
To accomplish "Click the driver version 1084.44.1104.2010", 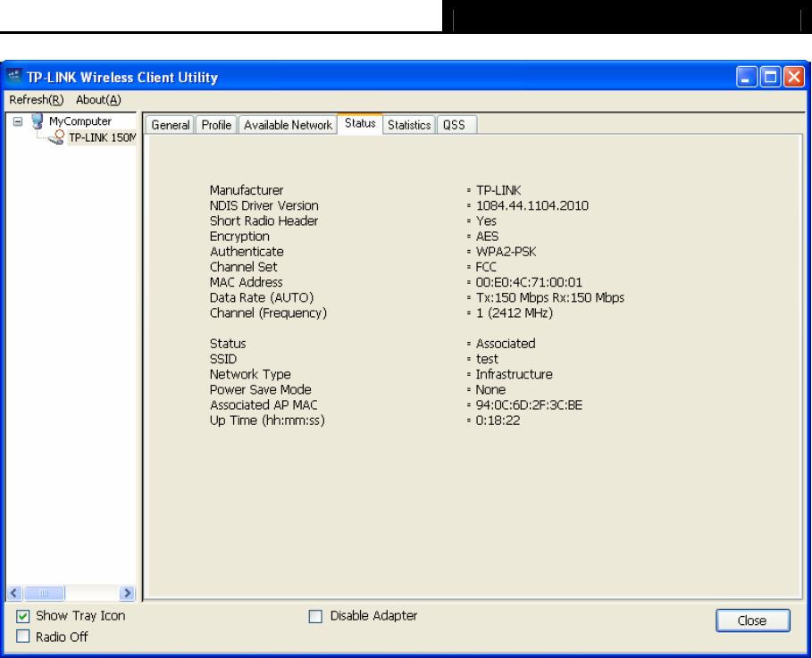I will coord(532,205).
